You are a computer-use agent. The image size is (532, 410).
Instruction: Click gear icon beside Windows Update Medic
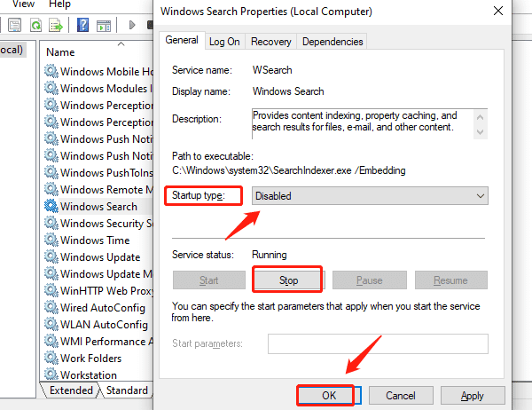click(51, 273)
